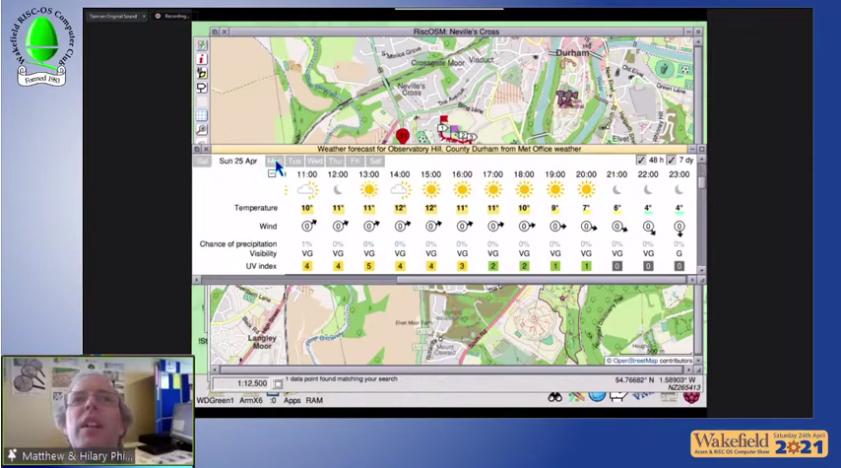Image resolution: width=841 pixels, height=468 pixels.
Task: Click the red location pin on the map
Action: (x=402, y=136)
